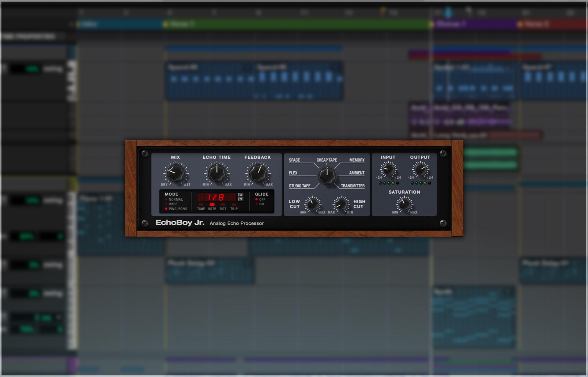Choose the Ambient echo style

tap(357, 173)
